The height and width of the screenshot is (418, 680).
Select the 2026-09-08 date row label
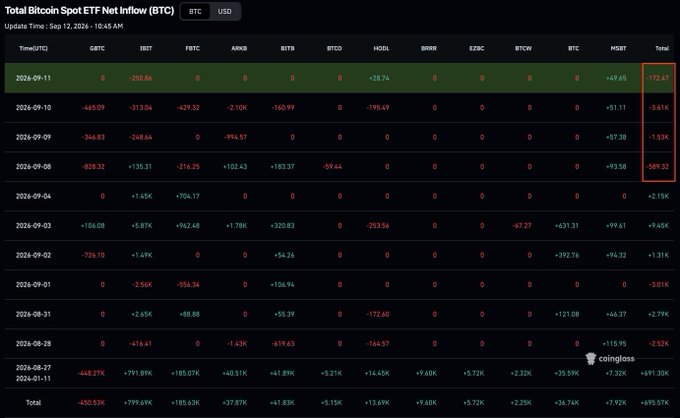point(33,167)
